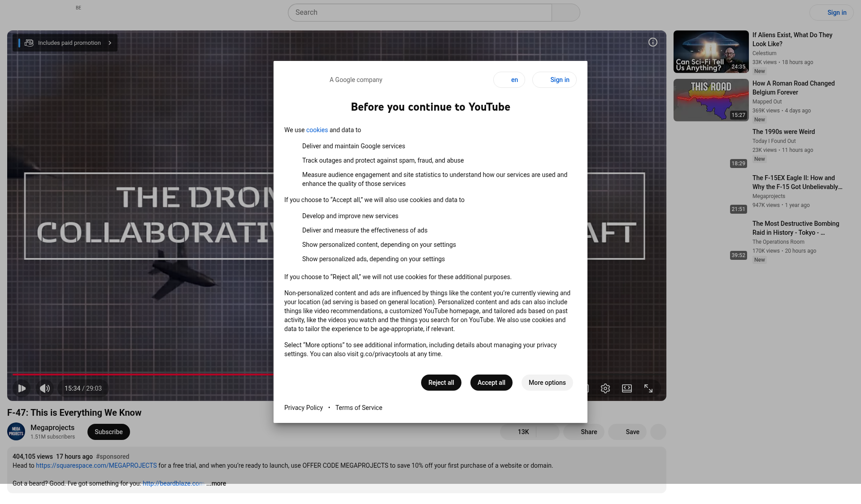Open Megaprojects channel avatar
The width and height of the screenshot is (861, 504).
(x=16, y=432)
